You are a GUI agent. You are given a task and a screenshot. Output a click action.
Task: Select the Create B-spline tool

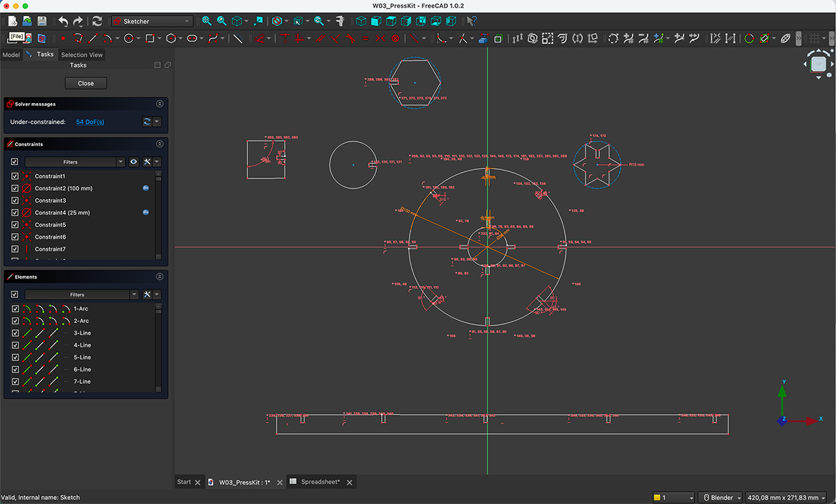pos(212,38)
